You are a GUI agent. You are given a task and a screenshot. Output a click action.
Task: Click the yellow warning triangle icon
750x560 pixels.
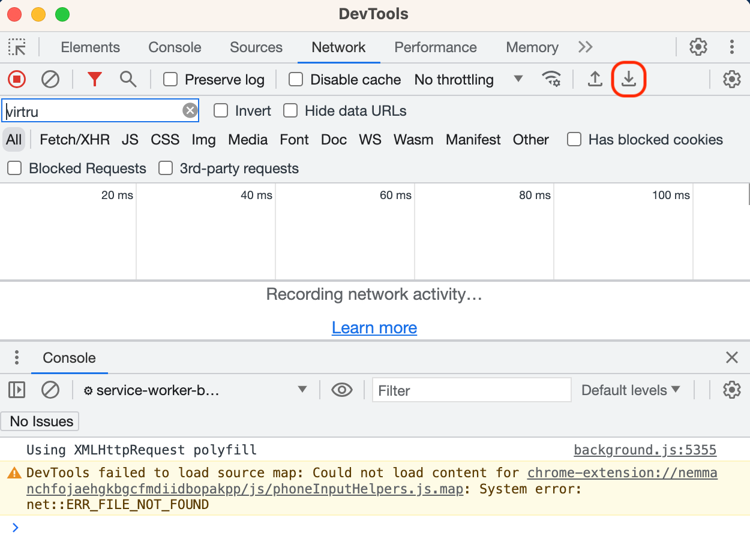(x=14, y=473)
